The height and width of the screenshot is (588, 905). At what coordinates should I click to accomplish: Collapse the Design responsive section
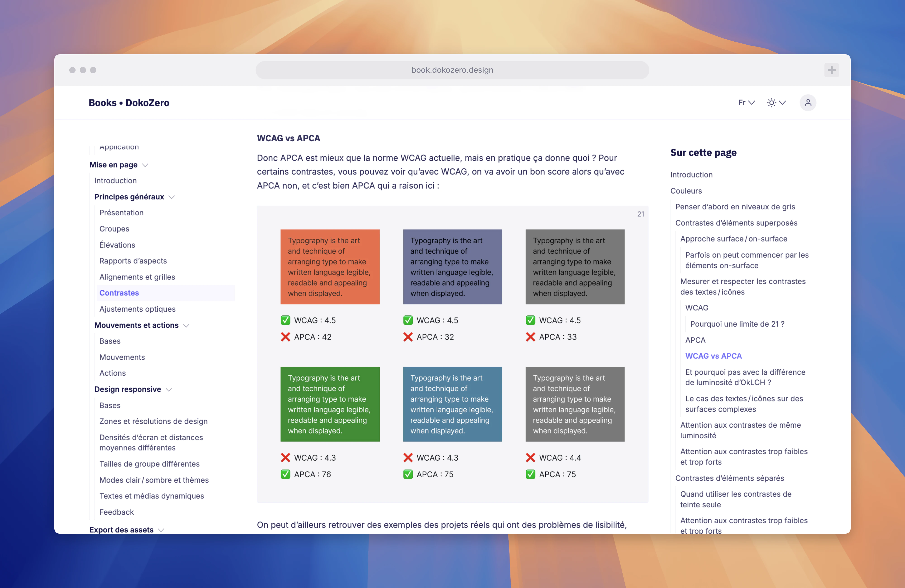pyautogui.click(x=169, y=390)
